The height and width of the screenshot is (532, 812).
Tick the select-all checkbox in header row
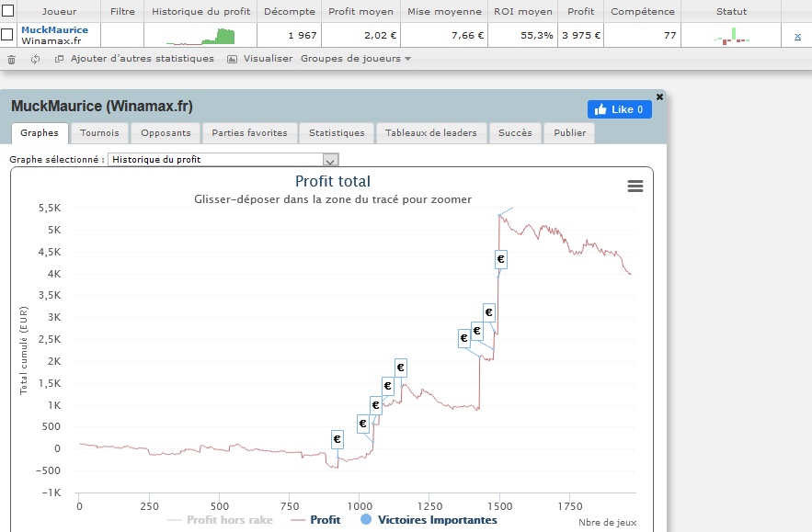tap(7, 10)
